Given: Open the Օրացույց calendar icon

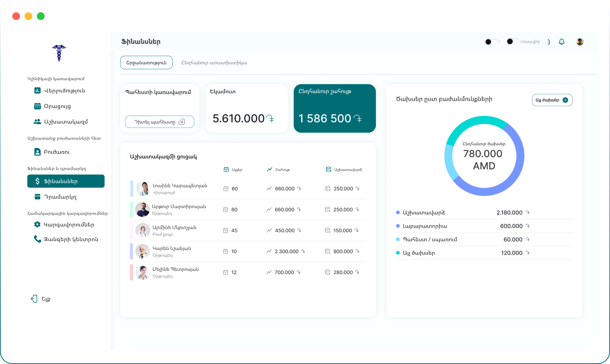Looking at the screenshot, I should pos(37,106).
